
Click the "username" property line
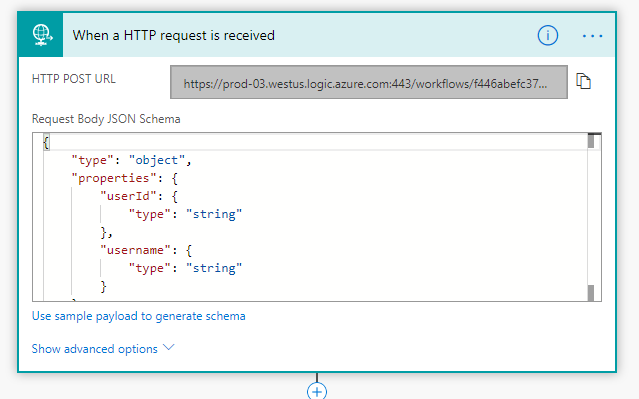coord(146,250)
